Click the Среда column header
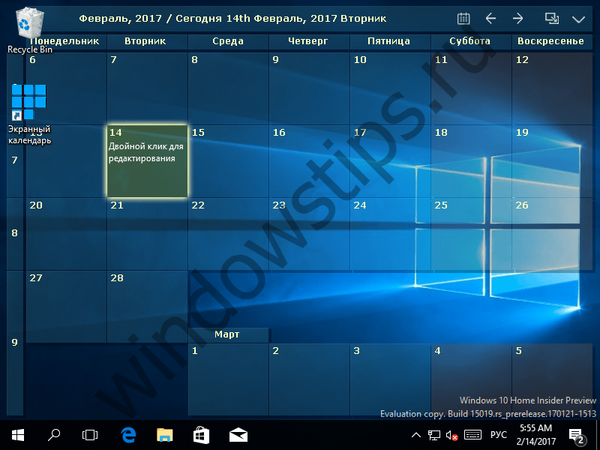Image resolution: width=600 pixels, height=450 pixels. point(228,41)
